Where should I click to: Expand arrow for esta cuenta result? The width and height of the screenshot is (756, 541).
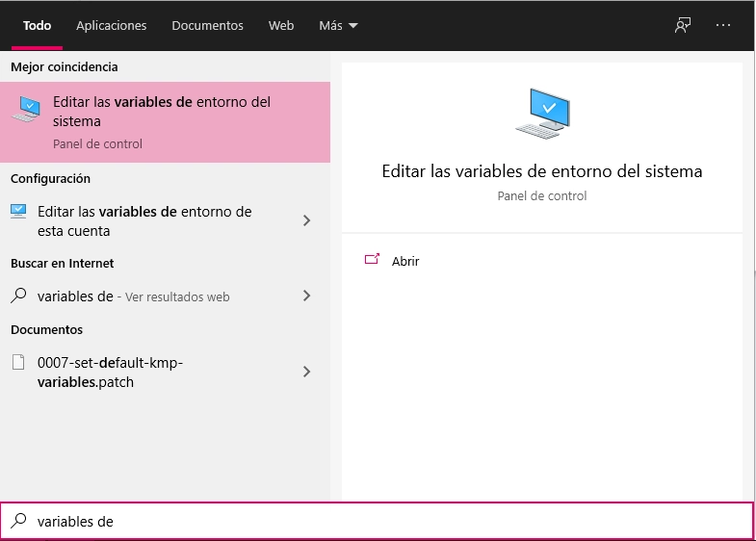pos(306,220)
